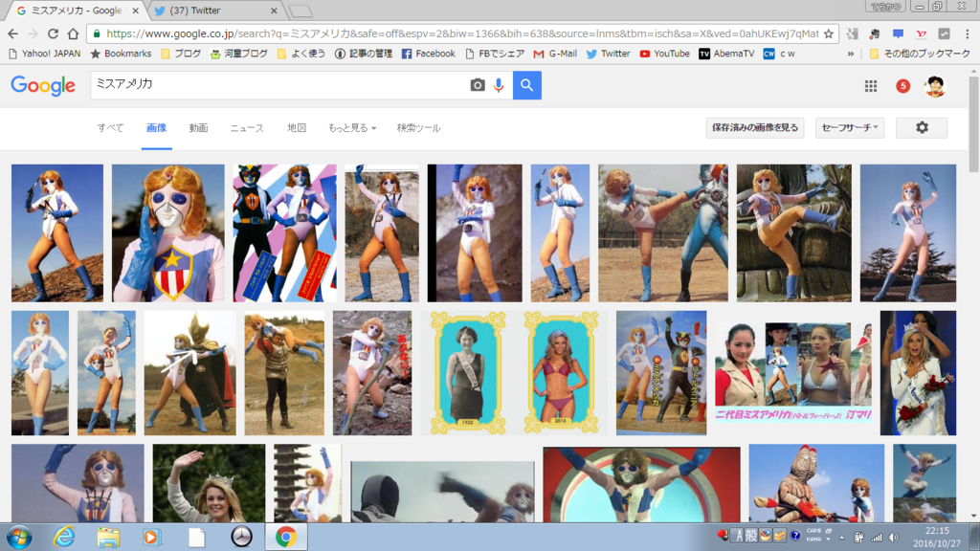Screen dimensions: 980x551
Task: View Google notifications badge showing 5
Action: pyautogui.click(x=902, y=86)
